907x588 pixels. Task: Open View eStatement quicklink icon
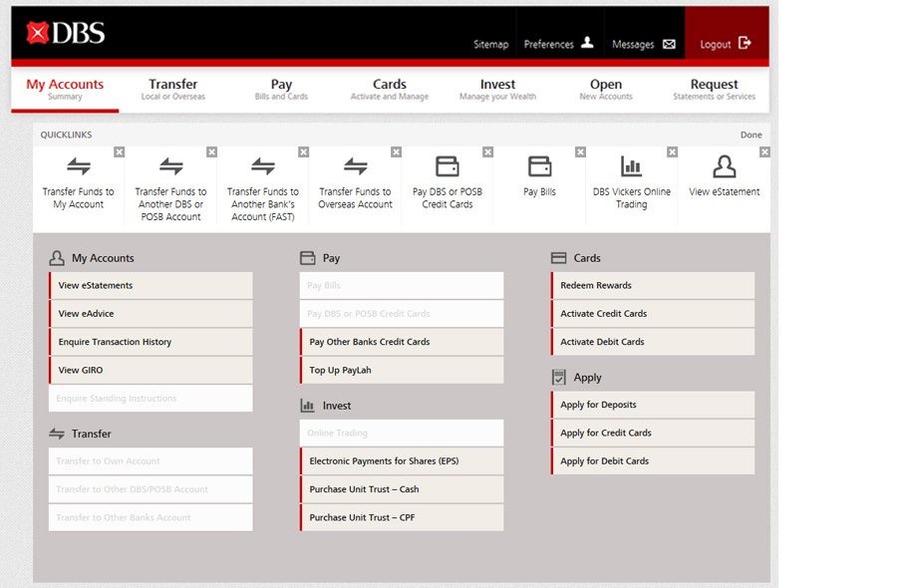(x=725, y=166)
